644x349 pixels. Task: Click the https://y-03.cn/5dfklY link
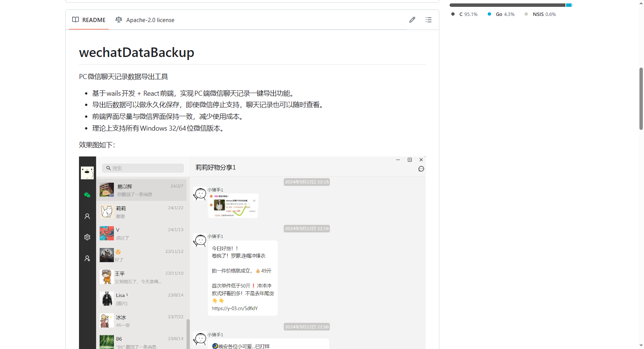pos(235,308)
